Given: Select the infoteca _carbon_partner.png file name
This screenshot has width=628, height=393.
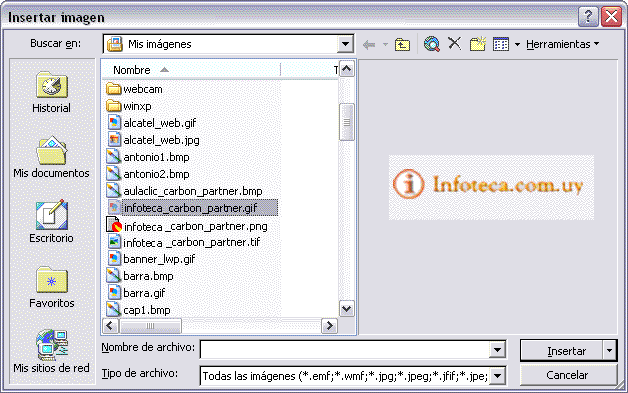Looking at the screenshot, I should pyautogui.click(x=195, y=226).
